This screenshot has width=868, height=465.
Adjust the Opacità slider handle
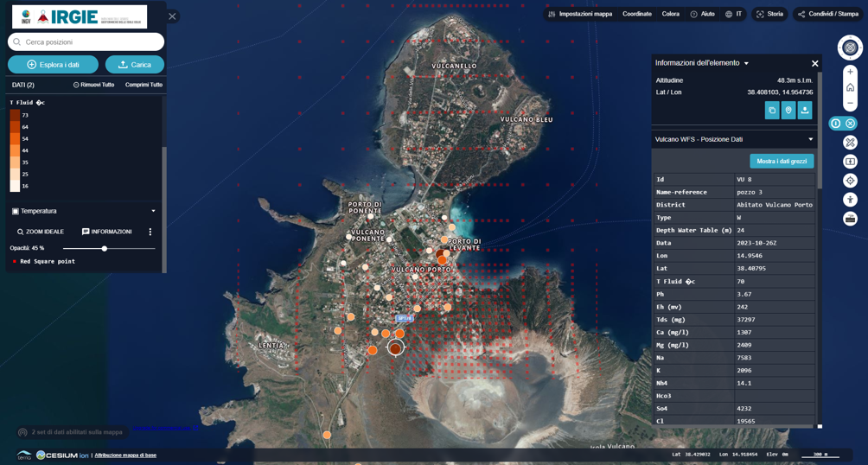coord(104,249)
